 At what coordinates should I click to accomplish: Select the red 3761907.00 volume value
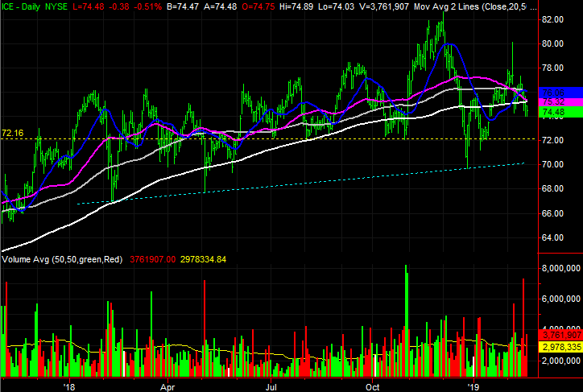(x=153, y=259)
